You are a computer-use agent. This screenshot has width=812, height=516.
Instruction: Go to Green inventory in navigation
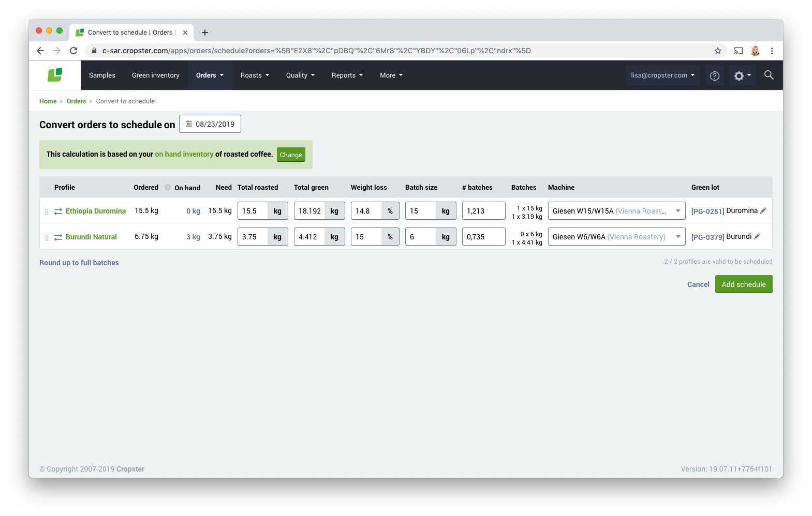click(156, 75)
